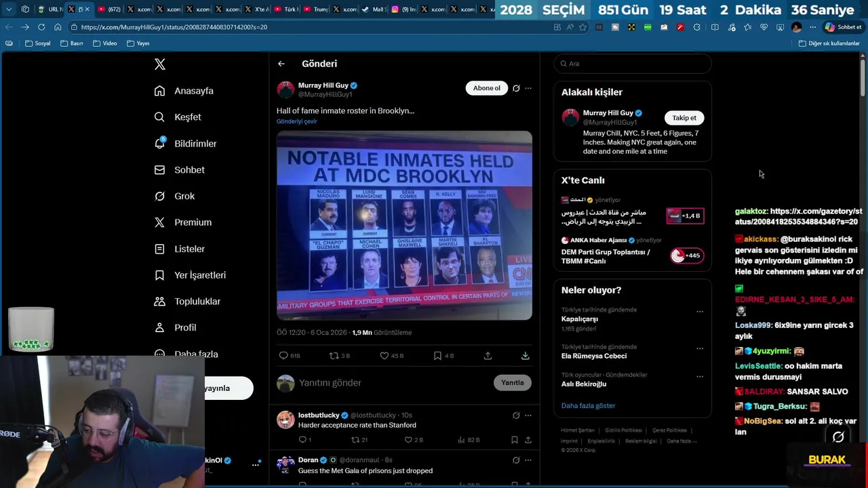Open more options for Ela Rümeysa Cebeci trend
The width and height of the screenshot is (868, 488).
click(x=700, y=348)
